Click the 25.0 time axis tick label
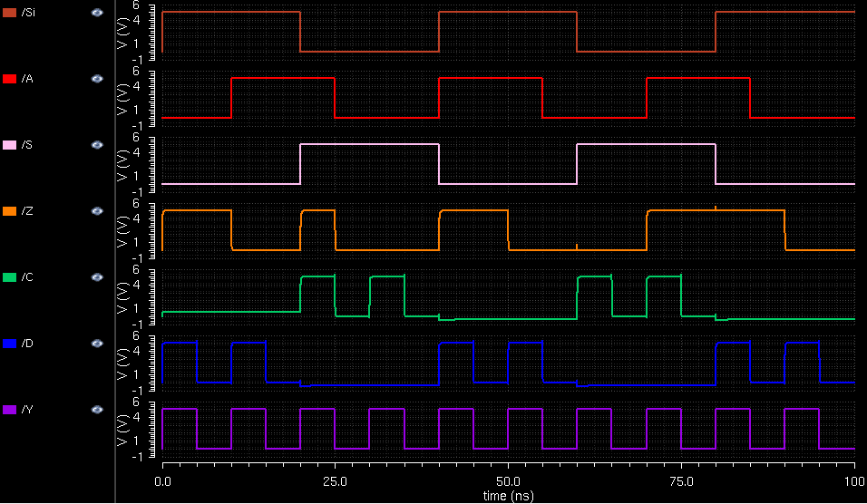Image resolution: width=867 pixels, height=504 pixels. point(335,481)
